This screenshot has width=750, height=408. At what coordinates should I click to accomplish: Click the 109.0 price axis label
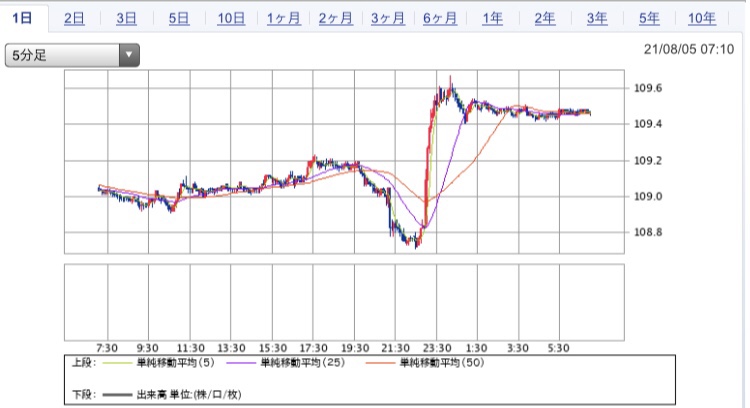tap(648, 197)
